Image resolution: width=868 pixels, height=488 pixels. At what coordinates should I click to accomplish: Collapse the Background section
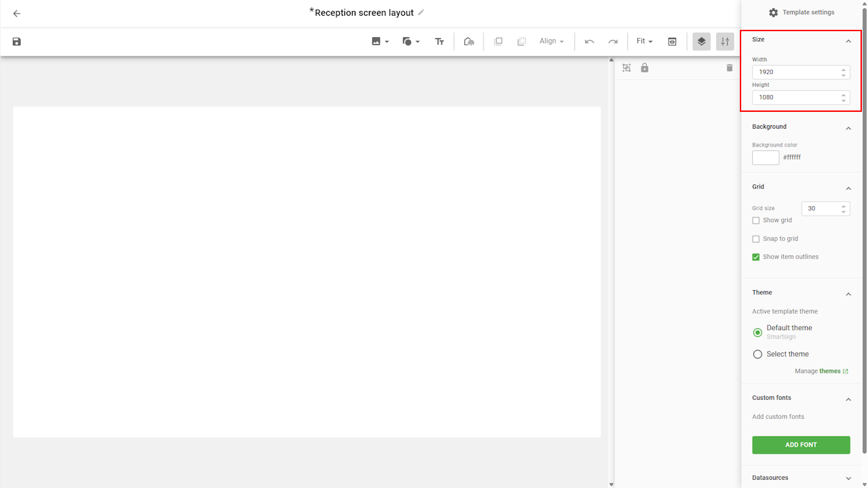coord(848,128)
